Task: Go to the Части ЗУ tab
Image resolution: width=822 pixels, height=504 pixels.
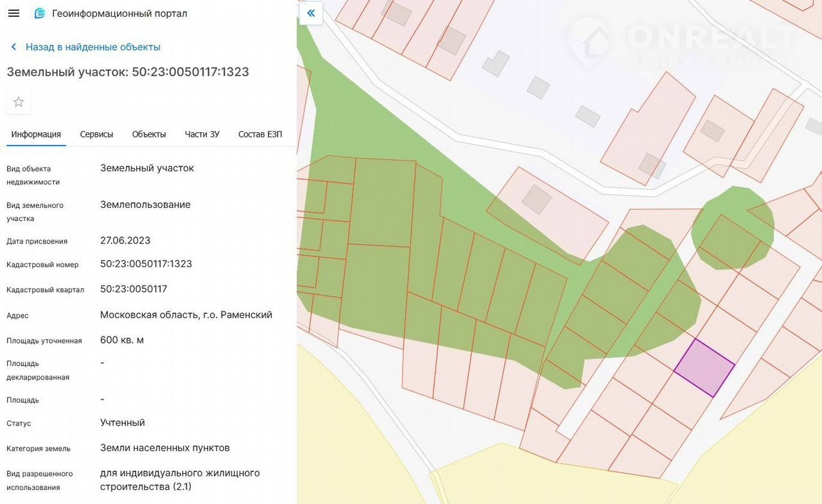Action: 202,134
